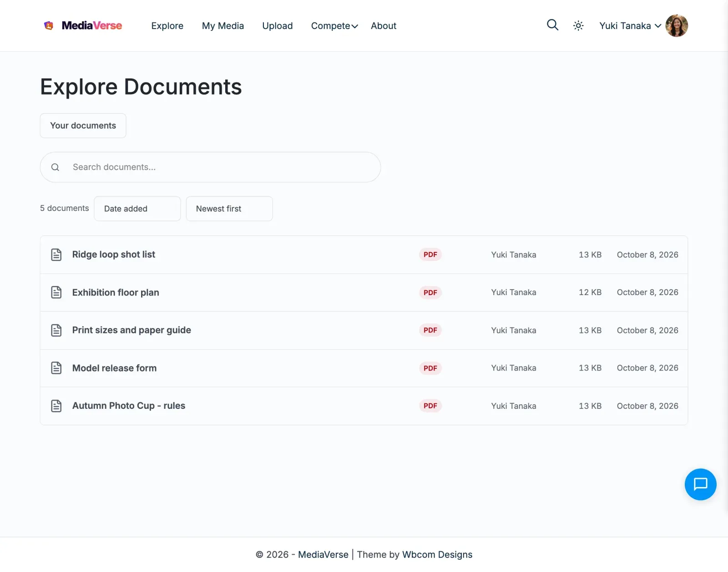
Task: Click the 13 KB size on Ridge loop shot list
Action: click(x=590, y=255)
